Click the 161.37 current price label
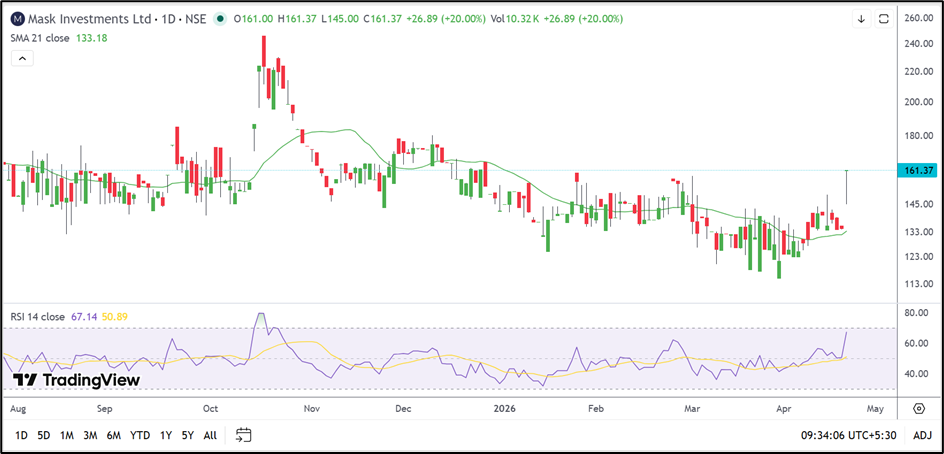 (x=917, y=170)
